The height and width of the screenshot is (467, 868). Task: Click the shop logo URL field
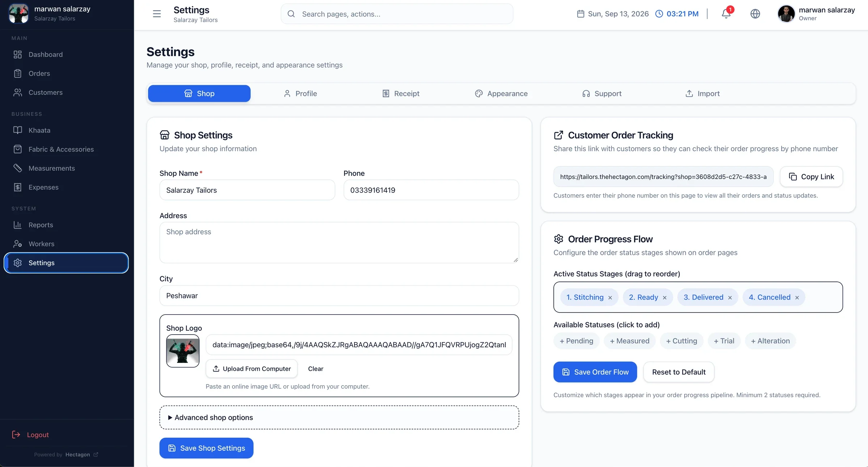click(359, 345)
